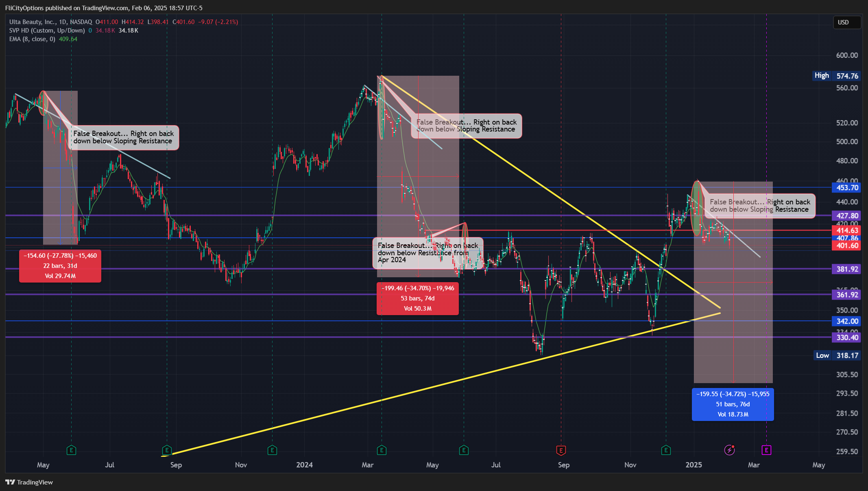Screen dimensions: 868x491
Task: Select the blue -159.55 (-34.72%) measurement box
Action: pos(733,404)
